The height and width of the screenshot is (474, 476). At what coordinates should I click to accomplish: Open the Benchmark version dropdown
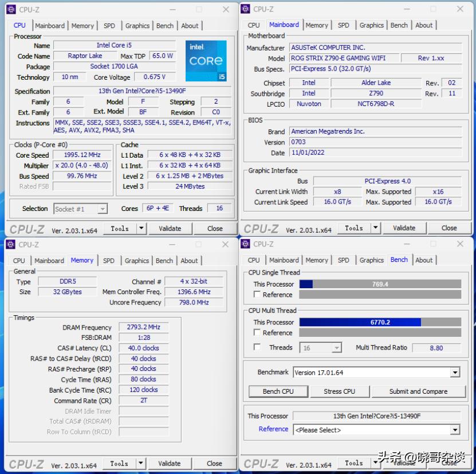455,373
